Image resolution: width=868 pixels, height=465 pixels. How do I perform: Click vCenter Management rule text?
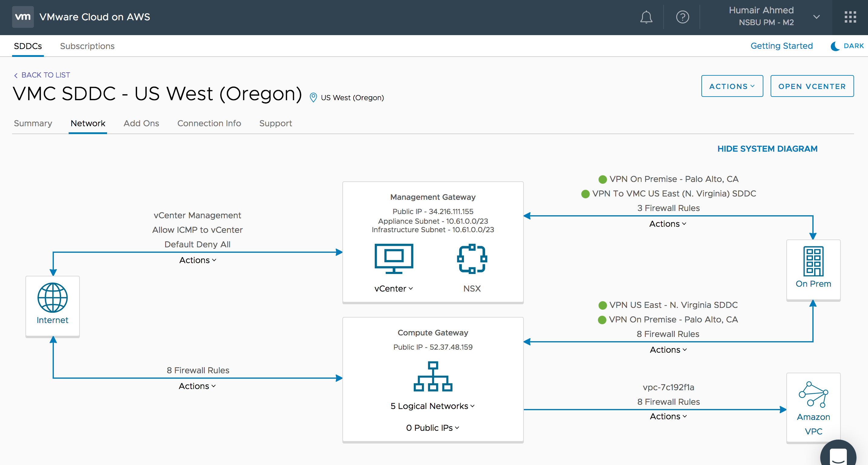[x=197, y=215]
